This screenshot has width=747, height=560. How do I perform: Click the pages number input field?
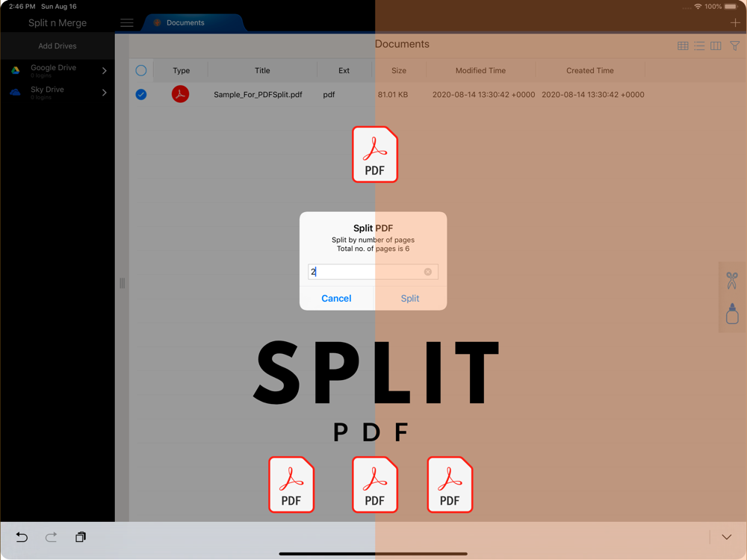pyautogui.click(x=373, y=272)
